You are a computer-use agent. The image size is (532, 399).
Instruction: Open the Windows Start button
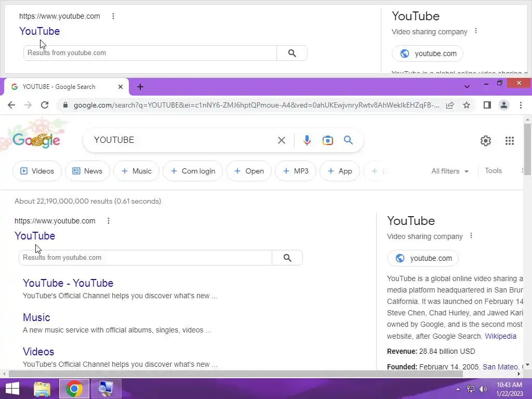pos(12,389)
